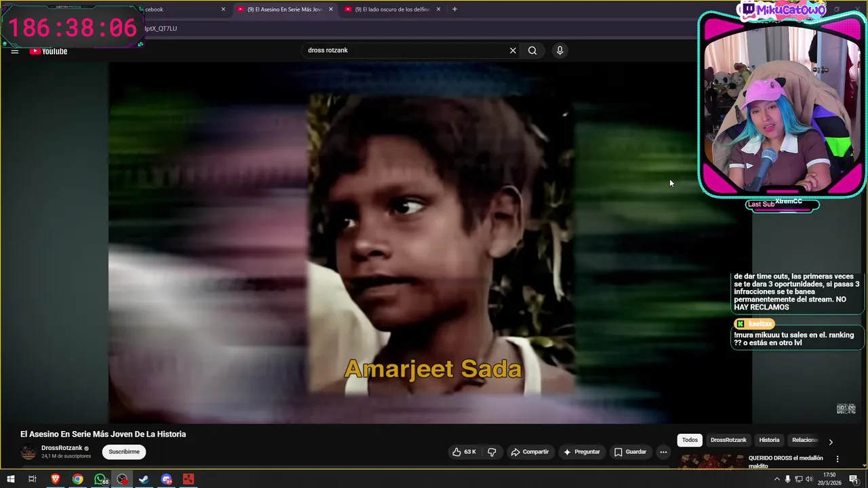Image resolution: width=868 pixels, height=488 pixels.
Task: Open DrossRotzank channel avatar
Action: point(28,452)
